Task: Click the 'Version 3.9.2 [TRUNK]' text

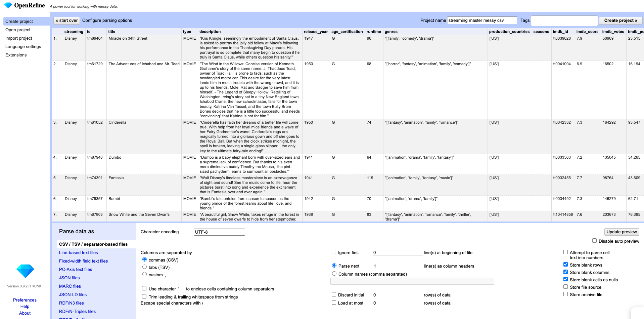Action: 25,286
